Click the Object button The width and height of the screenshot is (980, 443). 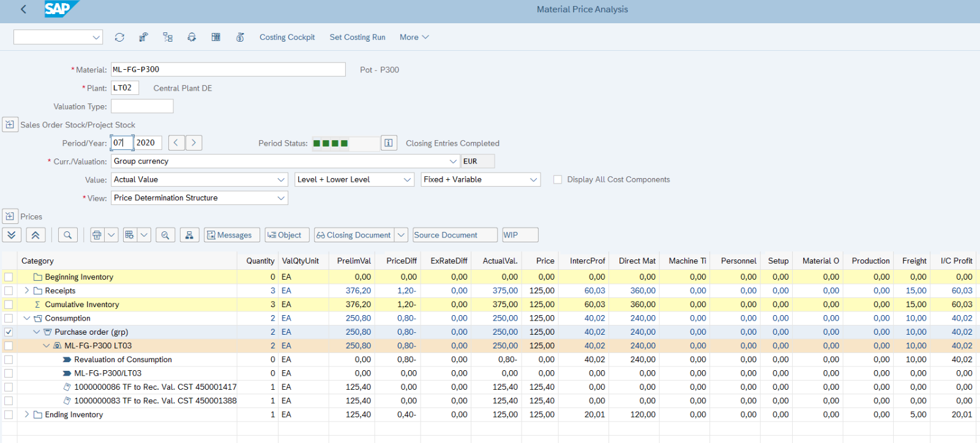pyautogui.click(x=287, y=235)
